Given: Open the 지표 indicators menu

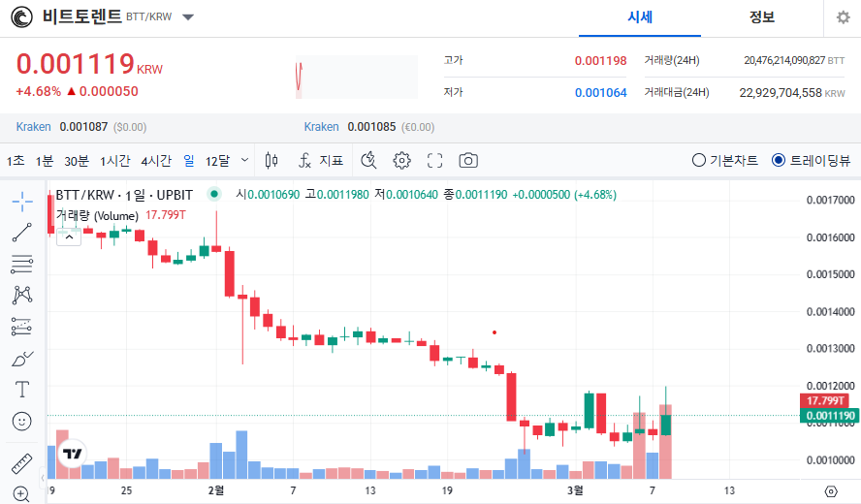Looking at the screenshot, I should tap(321, 160).
